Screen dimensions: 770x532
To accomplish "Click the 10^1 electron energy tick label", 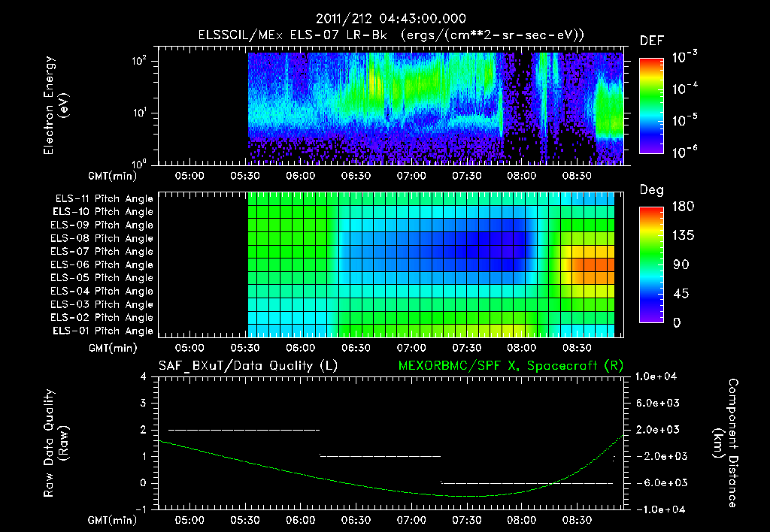I will (x=139, y=113).
